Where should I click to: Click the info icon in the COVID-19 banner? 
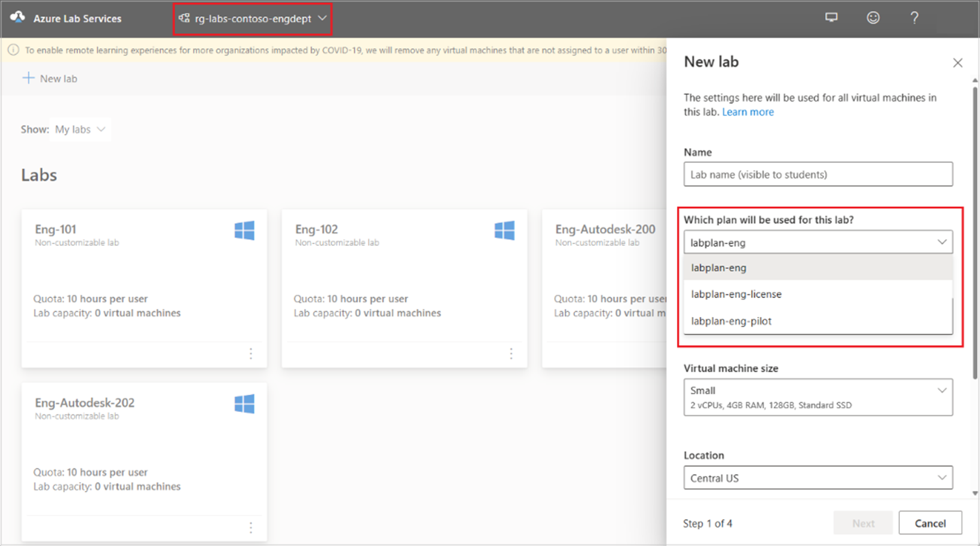(x=13, y=50)
